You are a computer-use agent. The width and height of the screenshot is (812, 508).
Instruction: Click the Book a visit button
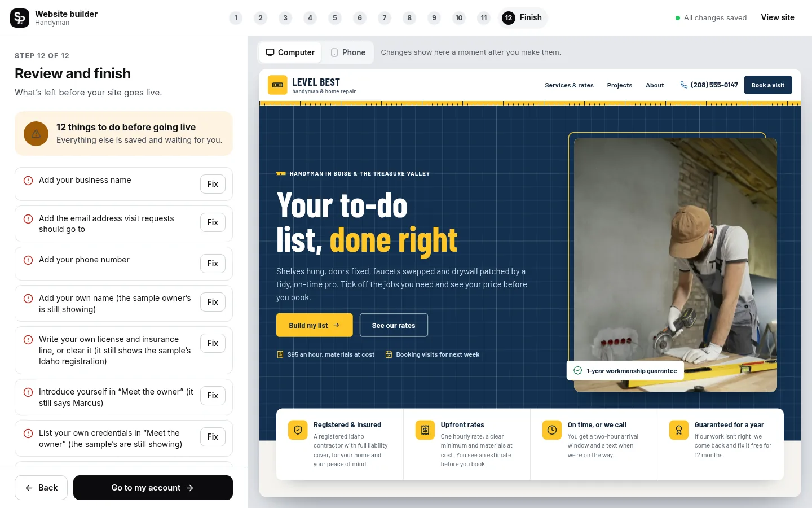767,85
